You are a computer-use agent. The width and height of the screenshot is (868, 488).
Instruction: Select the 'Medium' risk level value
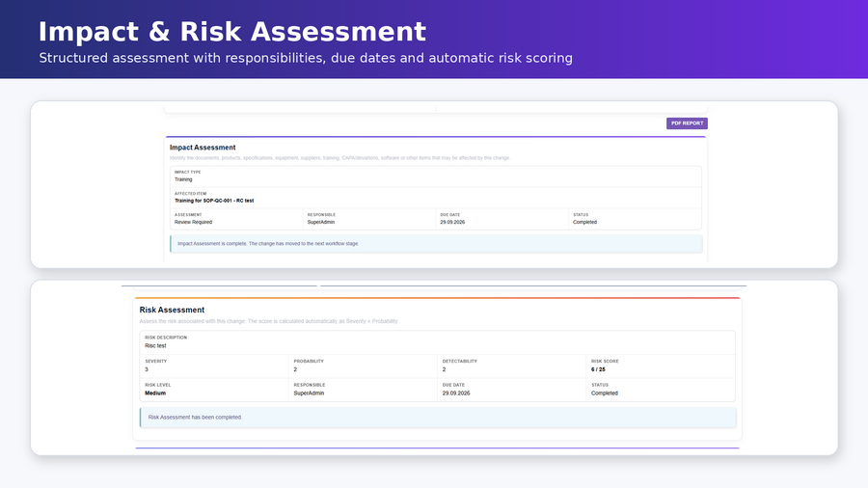(x=155, y=393)
